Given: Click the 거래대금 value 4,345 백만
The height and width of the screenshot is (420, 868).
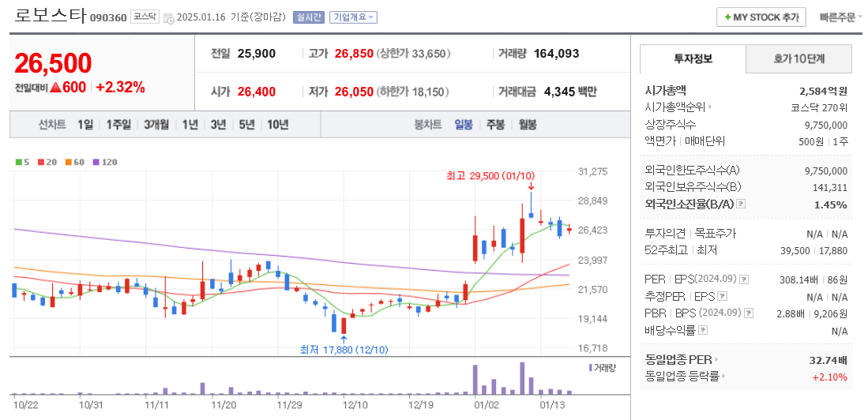Looking at the screenshot, I should tap(569, 92).
